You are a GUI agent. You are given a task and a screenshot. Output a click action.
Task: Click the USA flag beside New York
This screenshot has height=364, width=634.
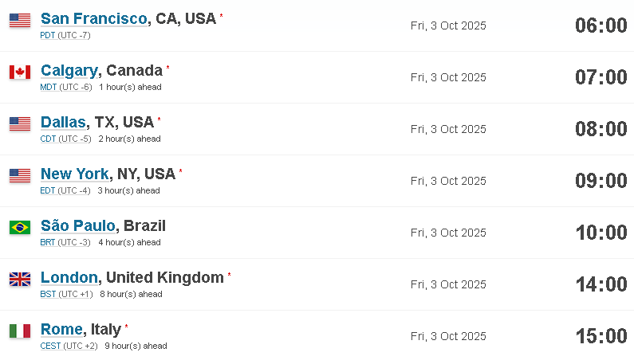20,176
